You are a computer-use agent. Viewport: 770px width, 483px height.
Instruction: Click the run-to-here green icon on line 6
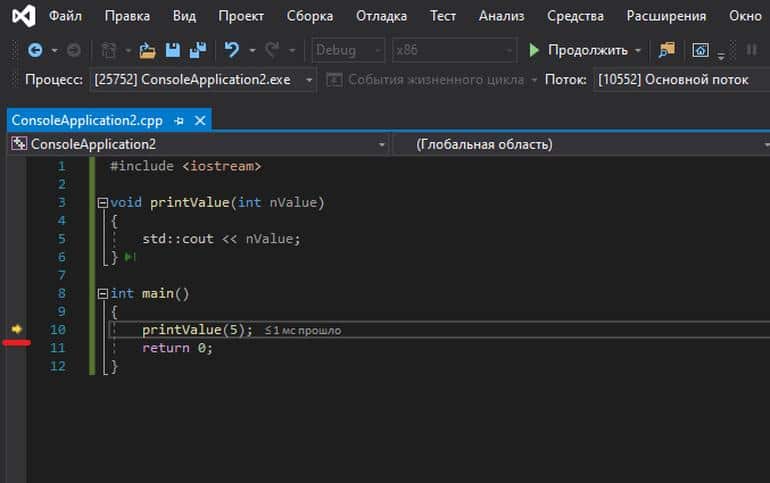[x=130, y=257]
